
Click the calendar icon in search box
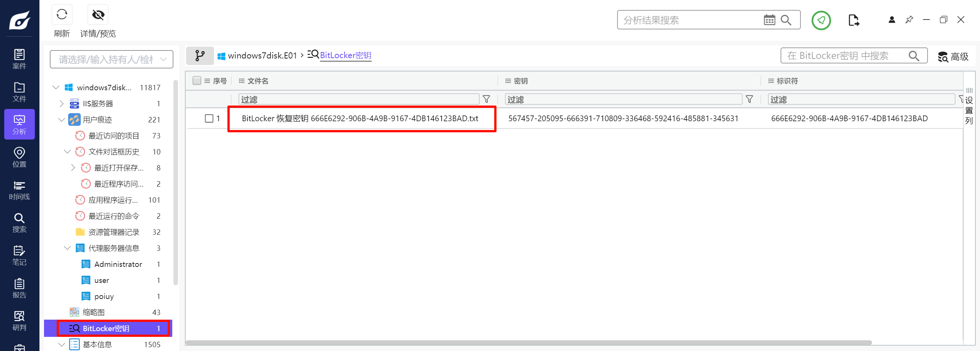click(769, 20)
